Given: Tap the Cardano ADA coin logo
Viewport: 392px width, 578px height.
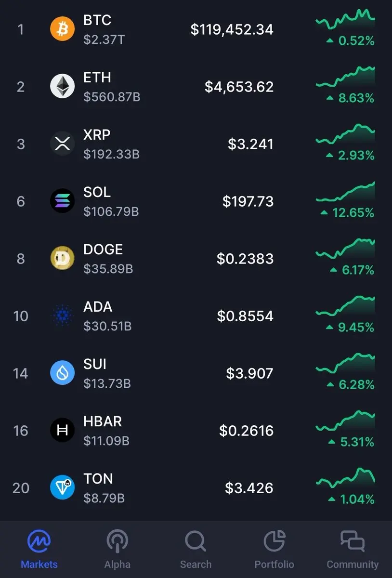Looking at the screenshot, I should click(x=63, y=316).
